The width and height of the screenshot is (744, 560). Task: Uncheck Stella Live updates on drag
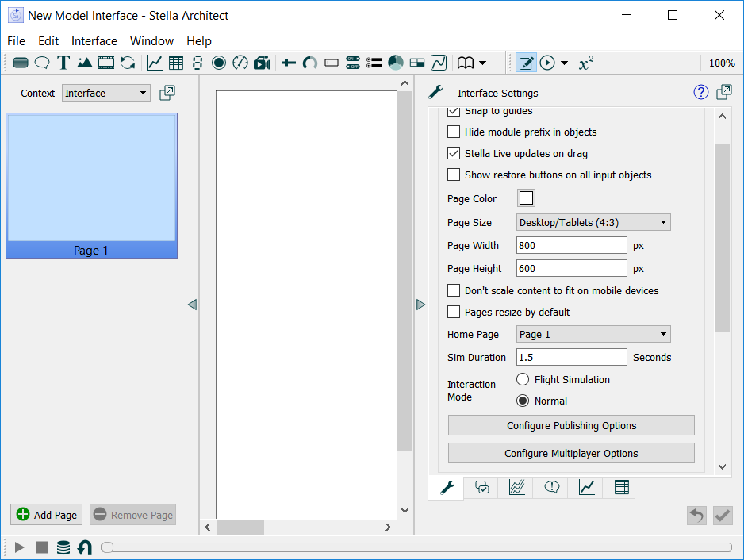(x=454, y=153)
